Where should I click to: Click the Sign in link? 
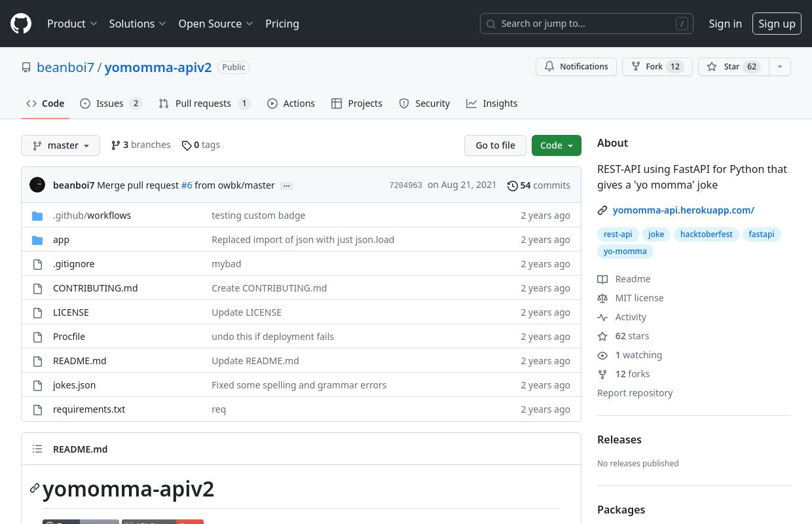726,24
